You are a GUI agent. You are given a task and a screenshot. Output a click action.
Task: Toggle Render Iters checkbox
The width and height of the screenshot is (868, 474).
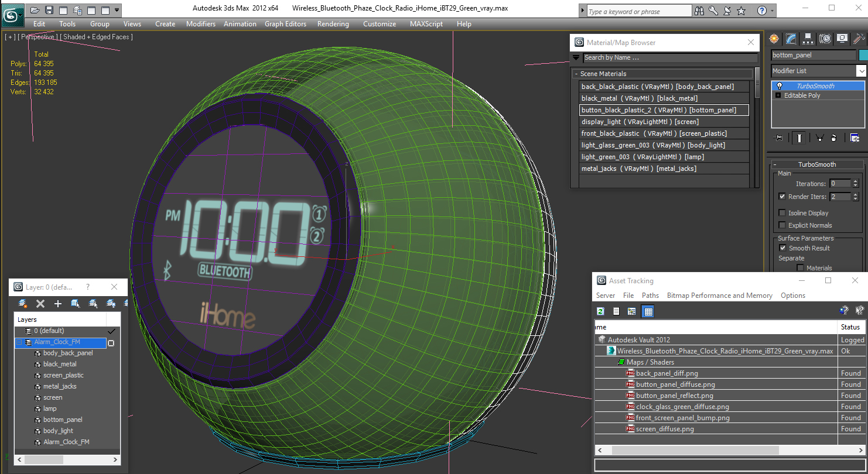click(x=782, y=197)
